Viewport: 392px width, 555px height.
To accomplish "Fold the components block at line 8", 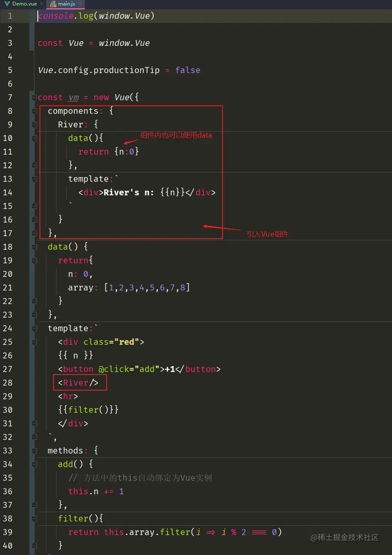I will [x=34, y=111].
